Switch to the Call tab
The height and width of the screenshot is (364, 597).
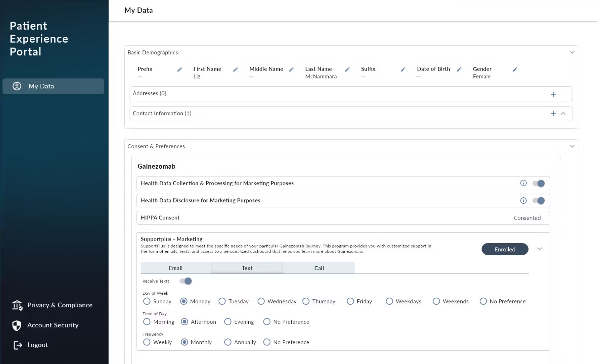tap(319, 268)
